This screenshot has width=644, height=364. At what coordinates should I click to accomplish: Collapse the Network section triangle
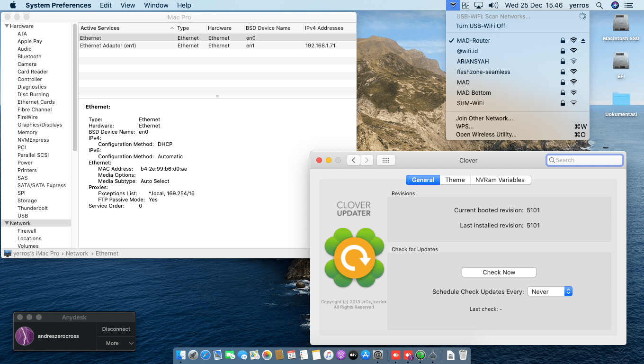coord(7,223)
